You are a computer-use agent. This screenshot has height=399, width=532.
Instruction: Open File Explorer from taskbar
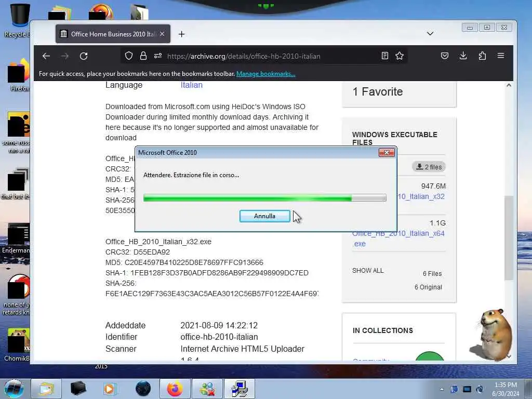click(x=46, y=389)
